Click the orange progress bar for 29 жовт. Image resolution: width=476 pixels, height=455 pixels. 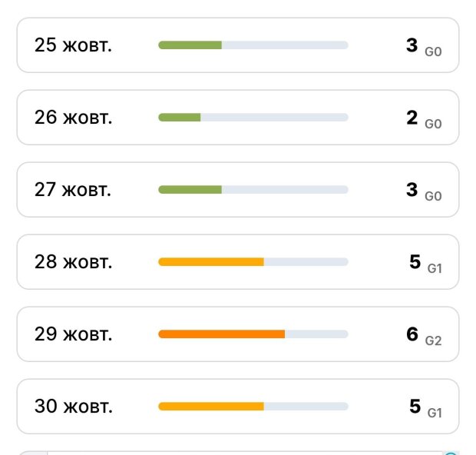[222, 334]
